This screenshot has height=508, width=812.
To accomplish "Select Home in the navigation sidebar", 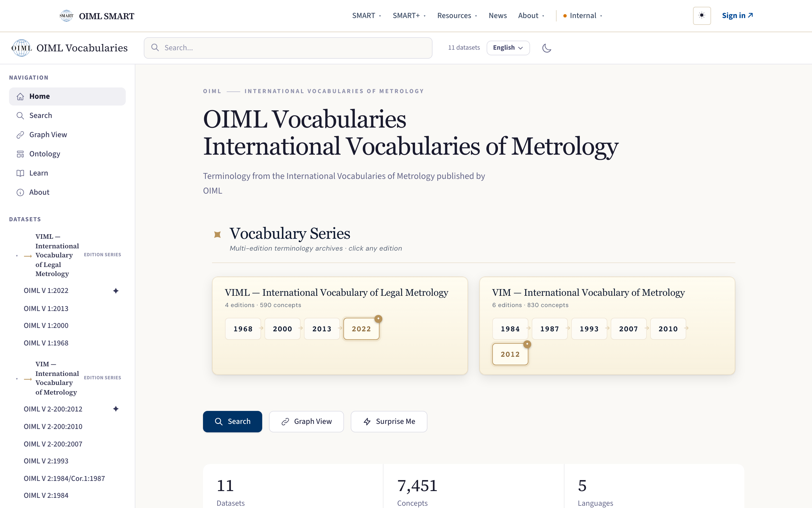I will coord(67,97).
